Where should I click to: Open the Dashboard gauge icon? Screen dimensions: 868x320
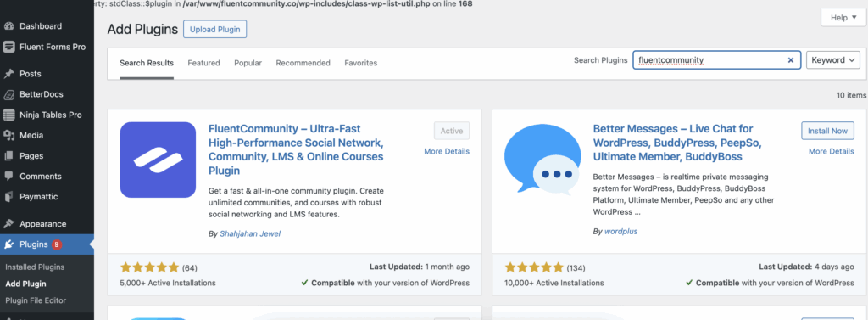point(8,26)
